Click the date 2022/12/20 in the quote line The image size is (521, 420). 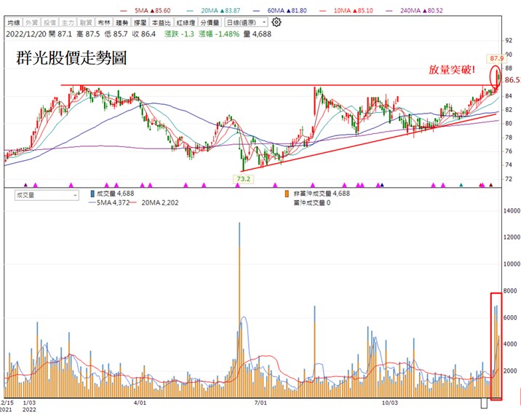pos(26,34)
